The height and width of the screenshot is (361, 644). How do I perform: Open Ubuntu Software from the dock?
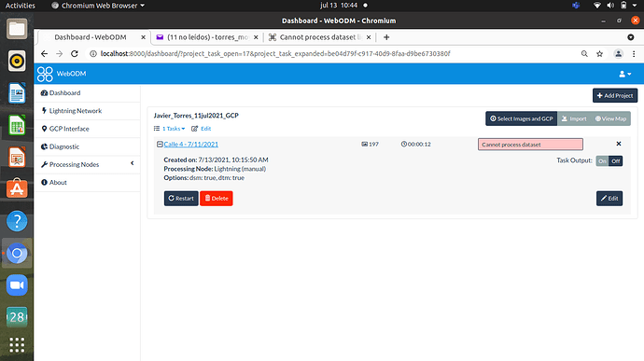17,189
